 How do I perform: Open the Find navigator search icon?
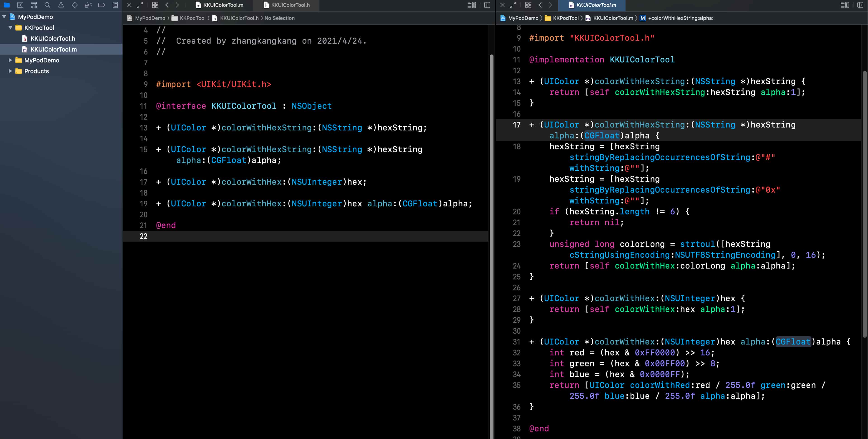tap(47, 5)
